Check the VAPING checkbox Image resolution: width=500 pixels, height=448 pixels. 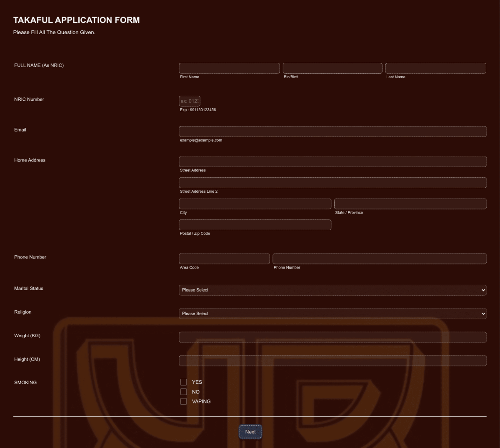tap(183, 401)
